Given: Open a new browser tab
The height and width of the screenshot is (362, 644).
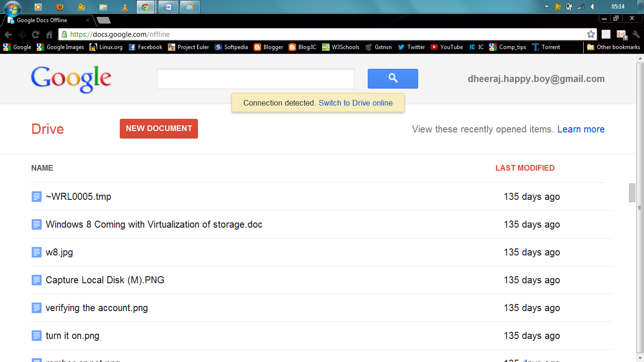Looking at the screenshot, I should [x=103, y=20].
